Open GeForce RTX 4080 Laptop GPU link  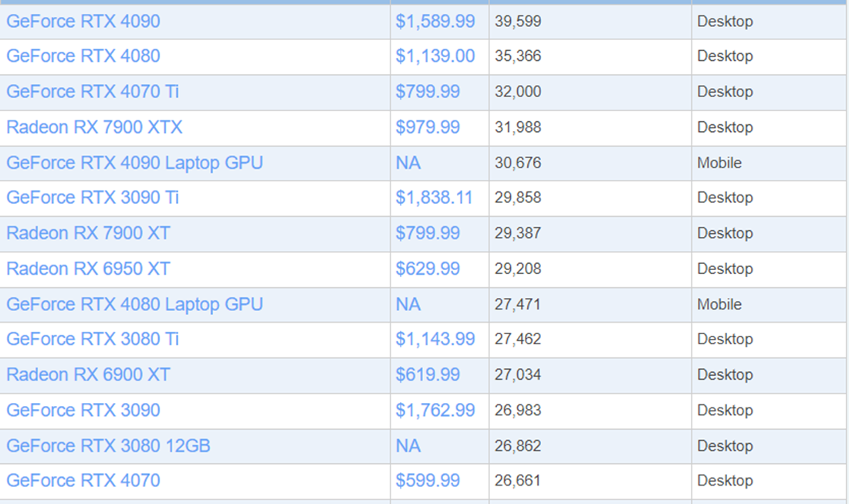pos(135,304)
